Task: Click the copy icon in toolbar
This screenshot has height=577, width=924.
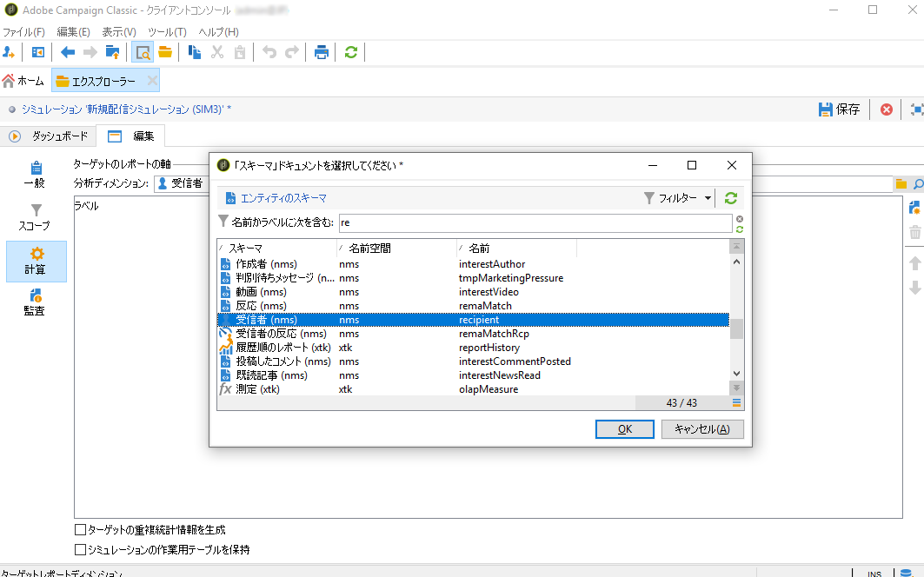Action: [195, 52]
